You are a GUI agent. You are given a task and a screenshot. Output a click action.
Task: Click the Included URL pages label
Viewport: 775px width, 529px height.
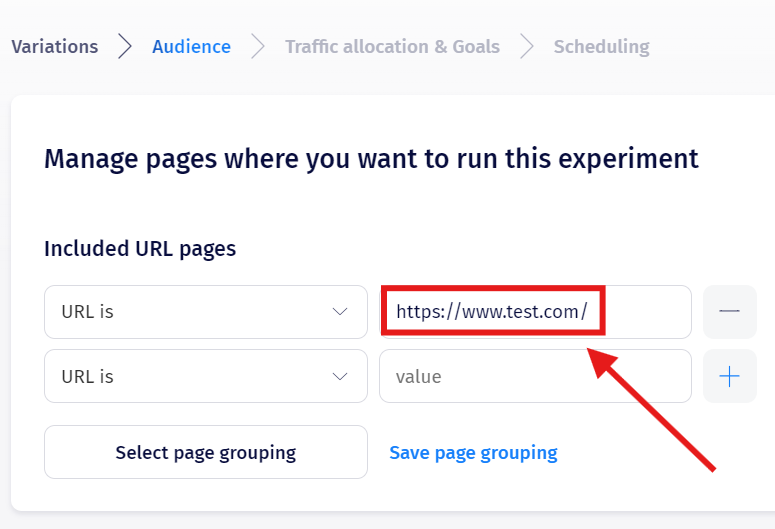140,249
